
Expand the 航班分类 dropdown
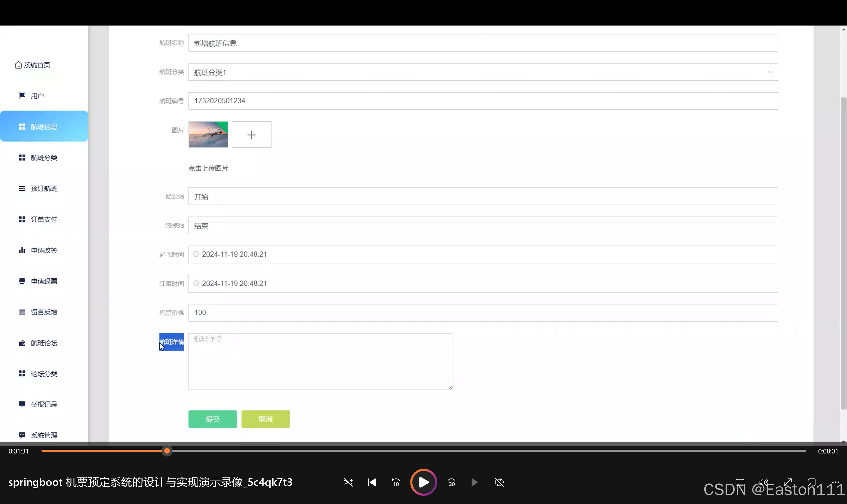[483, 72]
